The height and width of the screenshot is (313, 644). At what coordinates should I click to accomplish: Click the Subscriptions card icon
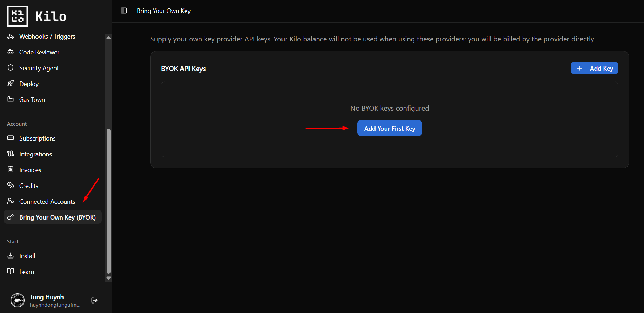pos(11,138)
